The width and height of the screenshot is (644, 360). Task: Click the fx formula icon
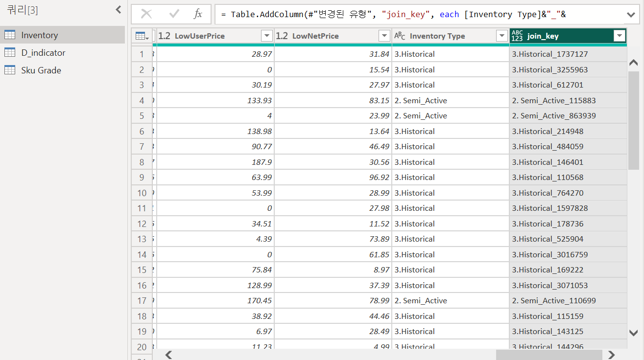[x=198, y=14]
